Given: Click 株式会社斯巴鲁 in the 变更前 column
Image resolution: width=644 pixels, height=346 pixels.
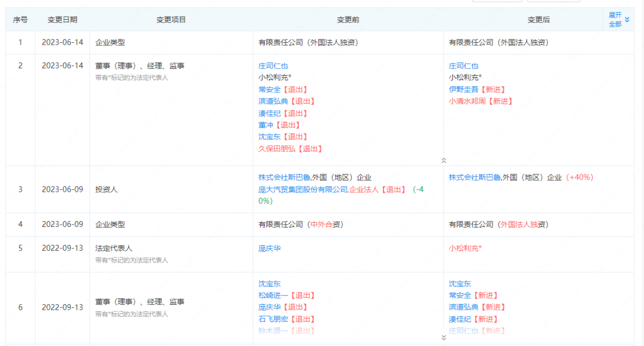Looking at the screenshot, I should 284,177.
